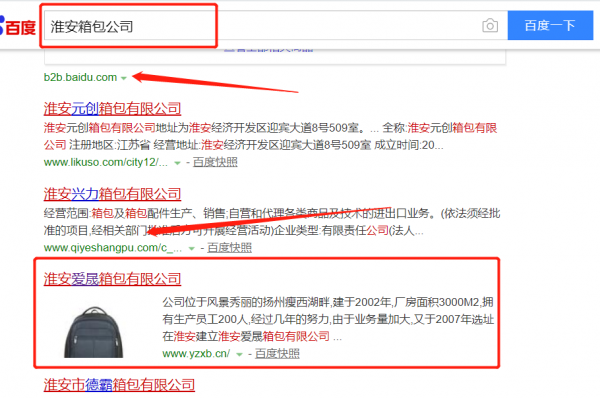Click the 百度一下 search button
Image resolution: width=600 pixels, height=398 pixels.
550,25
